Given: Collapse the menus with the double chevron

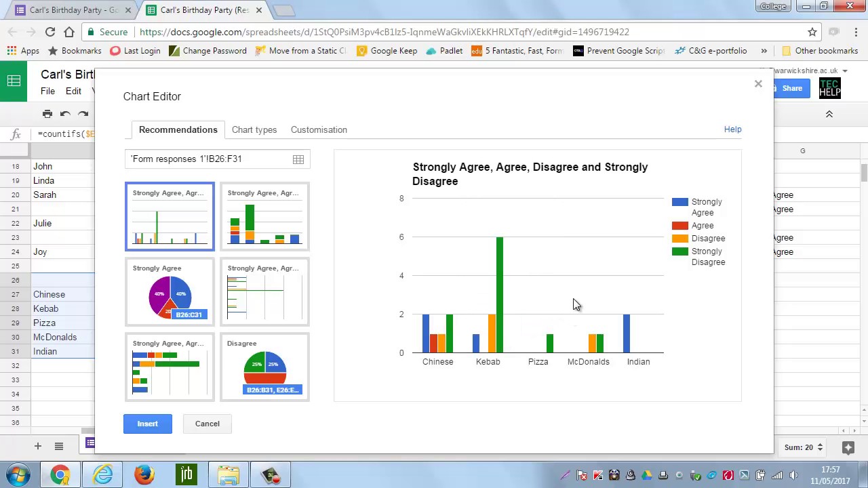Looking at the screenshot, I should 829,114.
